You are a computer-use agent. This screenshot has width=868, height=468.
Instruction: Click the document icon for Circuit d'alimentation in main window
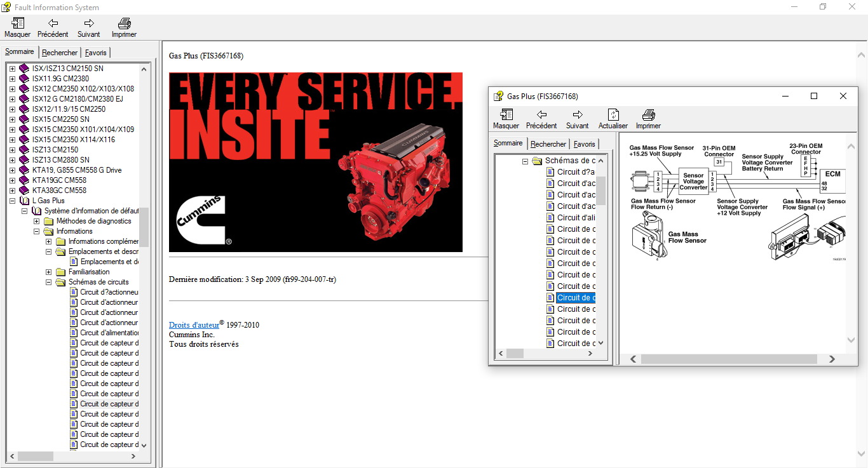pyautogui.click(x=74, y=333)
